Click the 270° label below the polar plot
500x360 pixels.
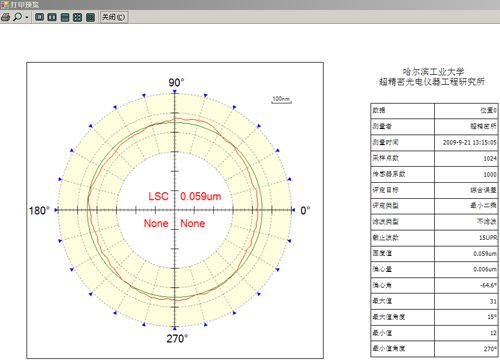click(x=177, y=339)
